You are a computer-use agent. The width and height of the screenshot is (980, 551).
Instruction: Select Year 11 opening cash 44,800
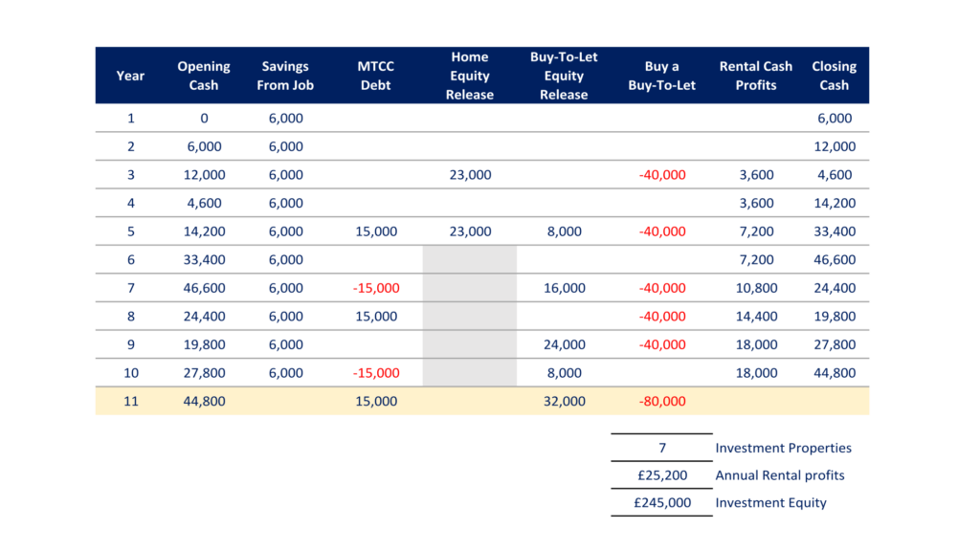point(205,401)
